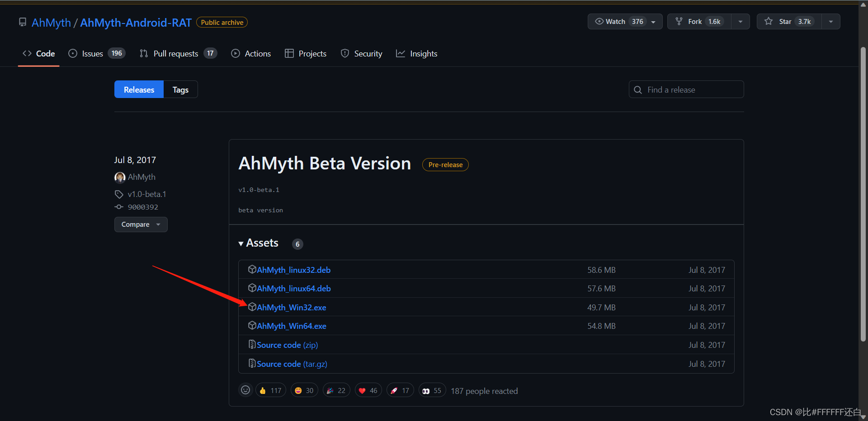Click the page vertical scrollbar
Screen dimensions: 868x421
tap(863, 194)
